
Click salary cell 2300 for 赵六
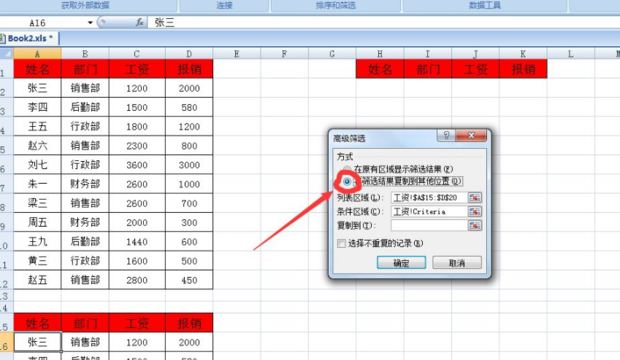tap(137, 146)
